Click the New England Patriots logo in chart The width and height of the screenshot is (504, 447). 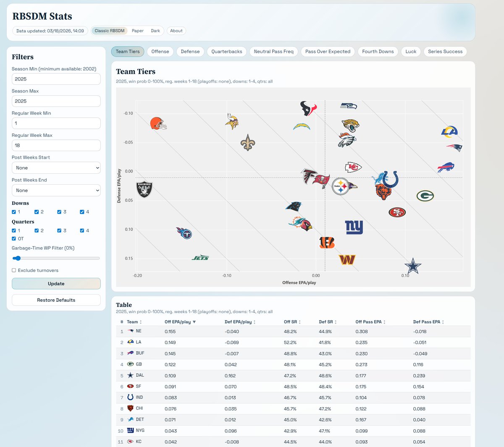tap(454, 148)
